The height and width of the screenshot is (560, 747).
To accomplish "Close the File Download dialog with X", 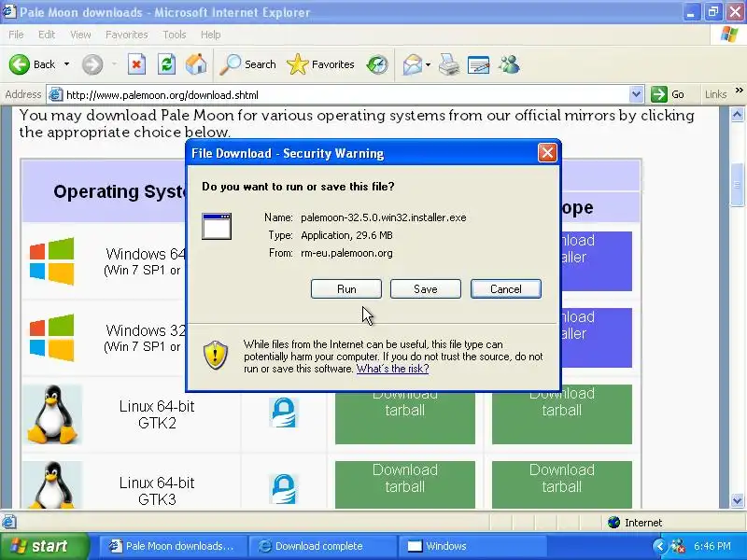I will [x=547, y=153].
